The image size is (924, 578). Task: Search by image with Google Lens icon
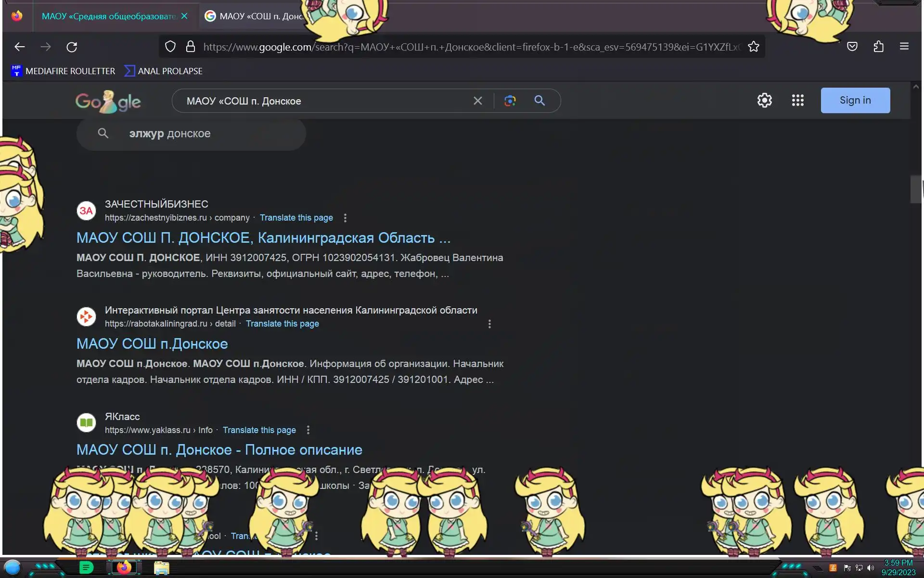pyautogui.click(x=510, y=101)
